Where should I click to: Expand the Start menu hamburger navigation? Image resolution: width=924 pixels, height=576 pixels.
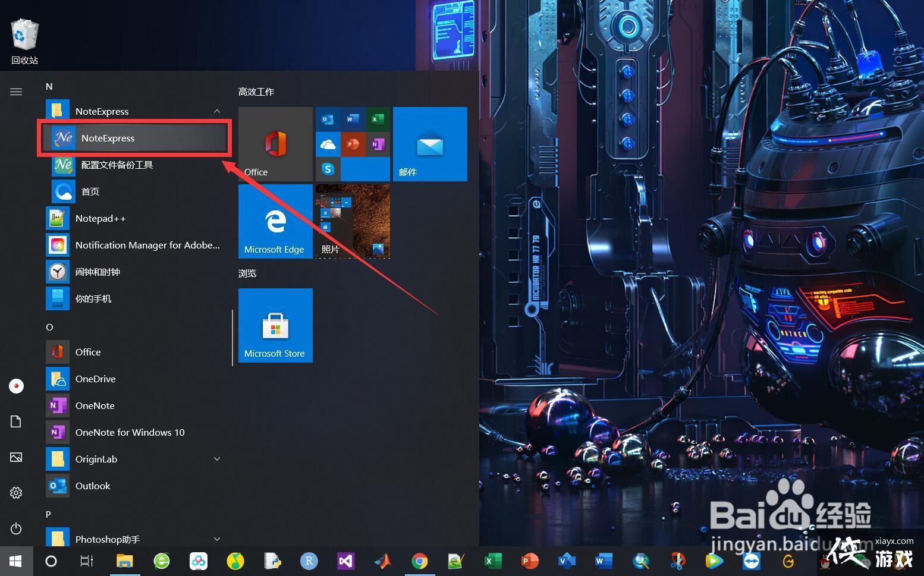(x=16, y=92)
